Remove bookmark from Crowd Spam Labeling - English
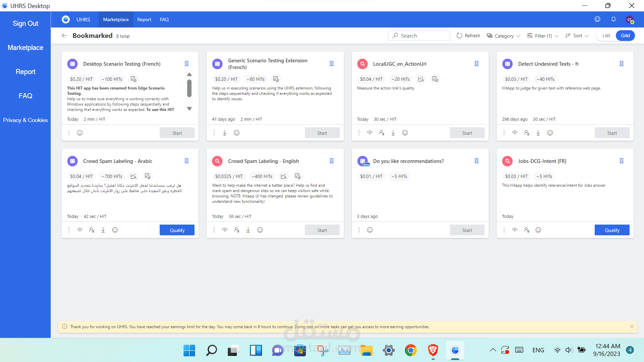Image resolution: width=644 pixels, height=362 pixels. click(x=332, y=161)
